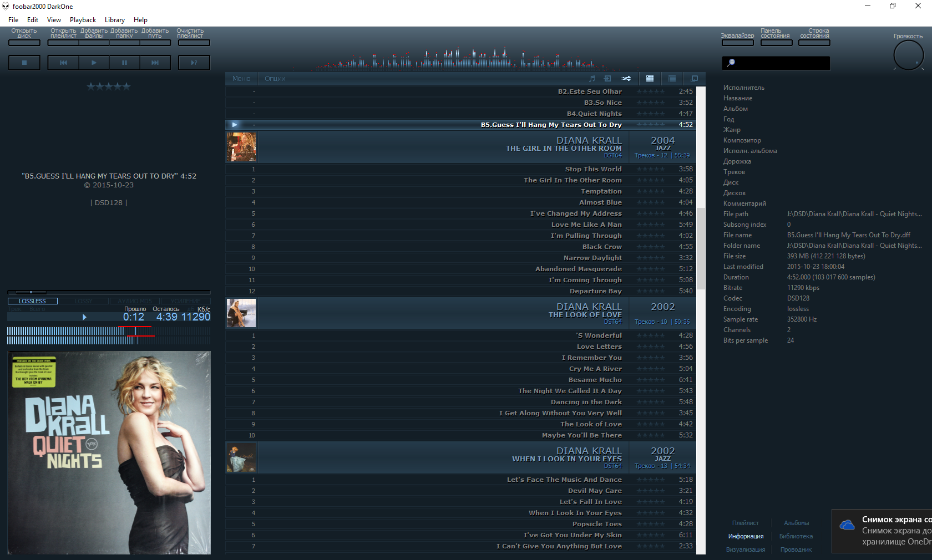The image size is (932, 560).
Task: Rate the current track with the five stars
Action: click(109, 86)
